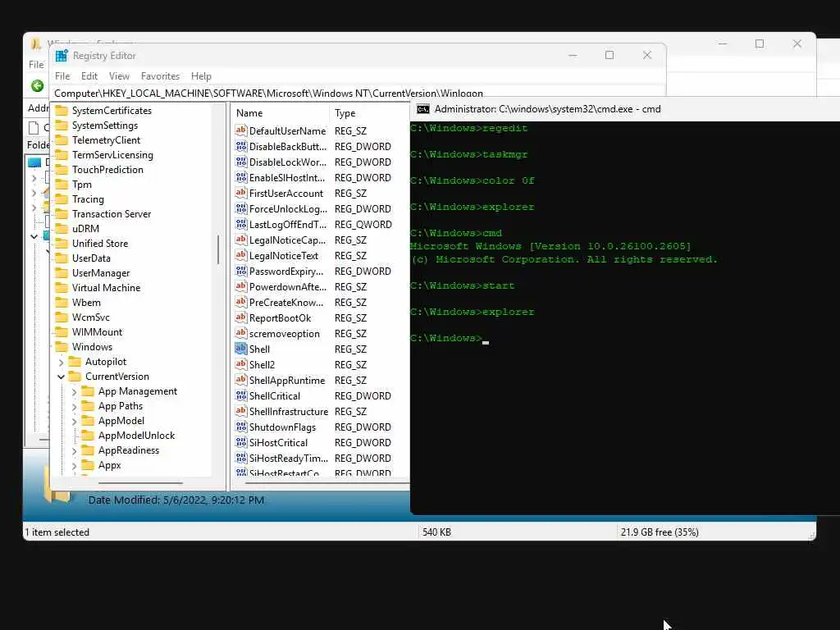Click the cmd window title bar icon

pos(423,109)
